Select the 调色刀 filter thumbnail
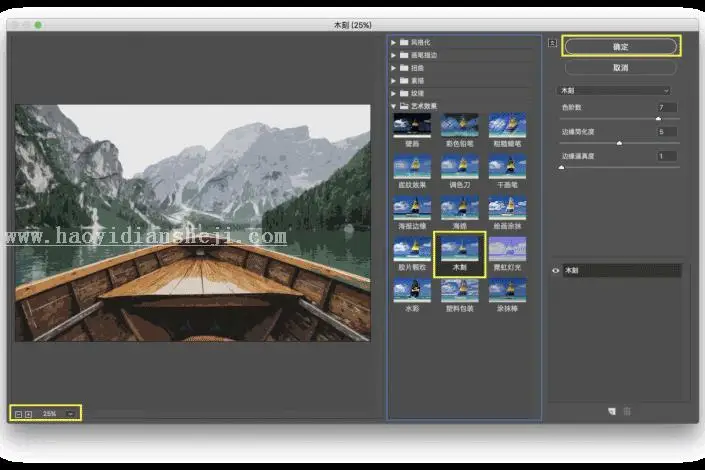The height and width of the screenshot is (470, 705). click(460, 167)
